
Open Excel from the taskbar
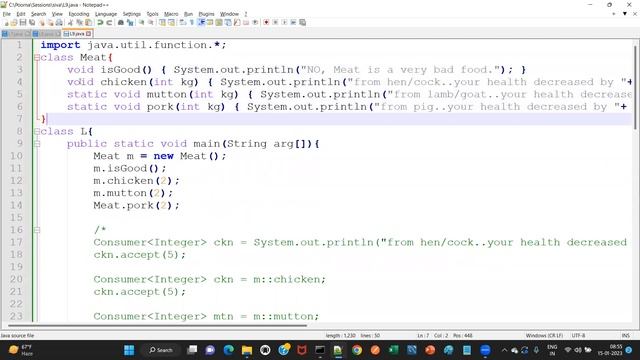(393, 350)
